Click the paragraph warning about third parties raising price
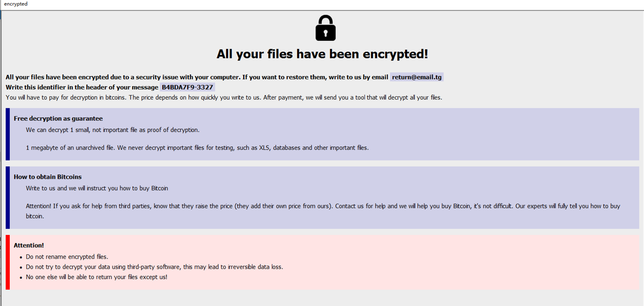The image size is (644, 306). (x=323, y=206)
